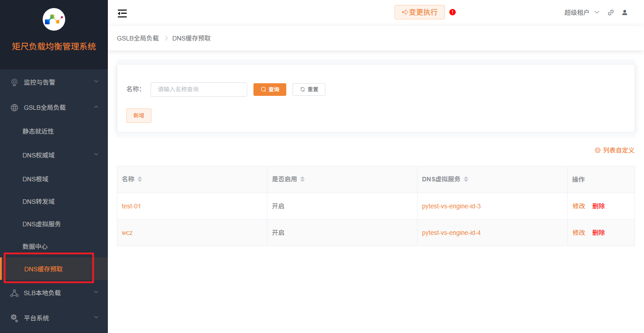
Task: Click the red alert icon beside 变更执行
Action: coord(453,12)
